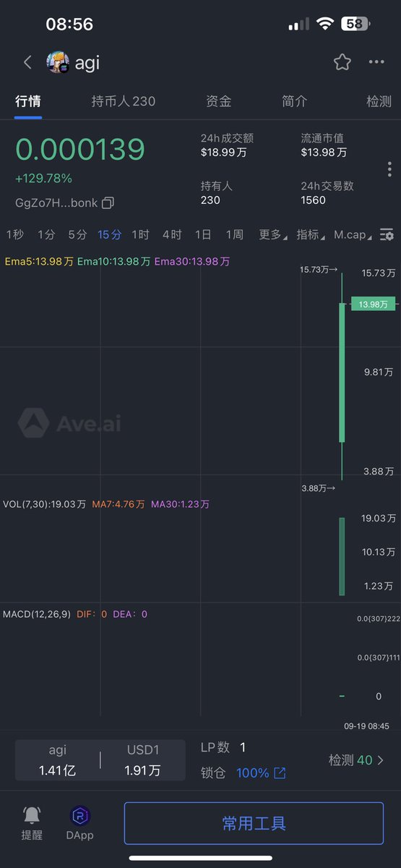Switch chart to 1日 interval
This screenshot has height=868, width=401.
coord(203,234)
